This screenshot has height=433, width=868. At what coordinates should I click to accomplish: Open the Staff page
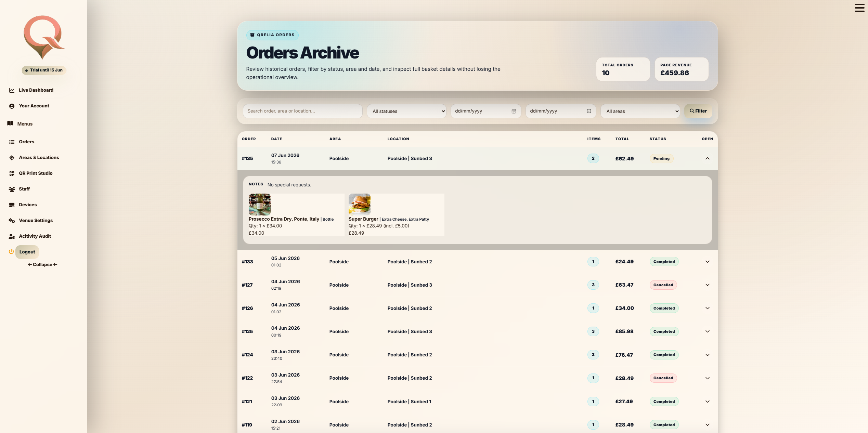coord(24,189)
